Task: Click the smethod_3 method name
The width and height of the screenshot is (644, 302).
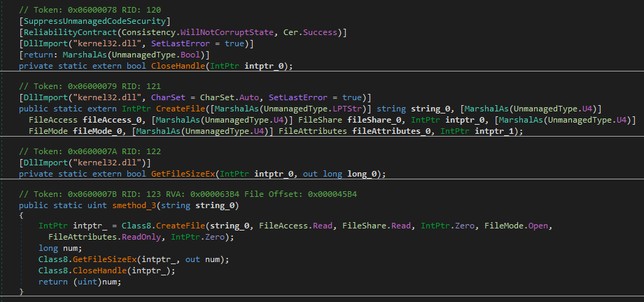Action: tap(146, 205)
